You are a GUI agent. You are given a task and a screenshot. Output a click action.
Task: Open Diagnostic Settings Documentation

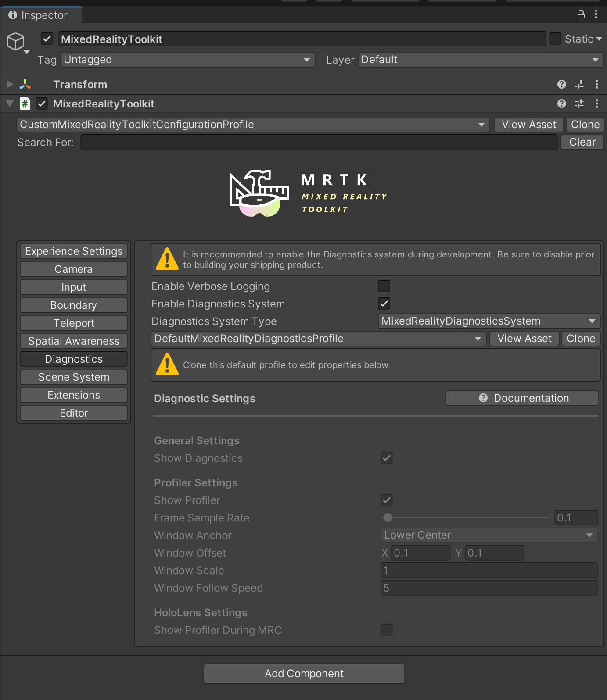[x=522, y=398]
